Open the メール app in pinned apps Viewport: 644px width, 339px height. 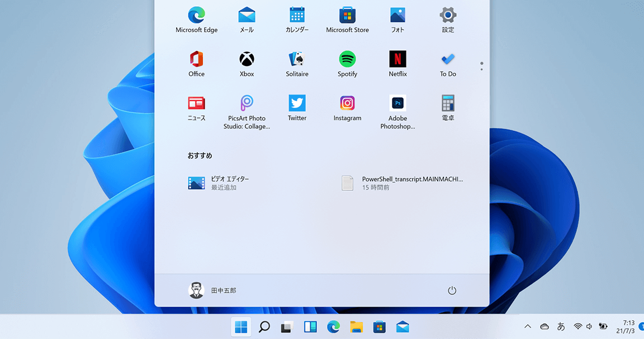pyautogui.click(x=247, y=20)
